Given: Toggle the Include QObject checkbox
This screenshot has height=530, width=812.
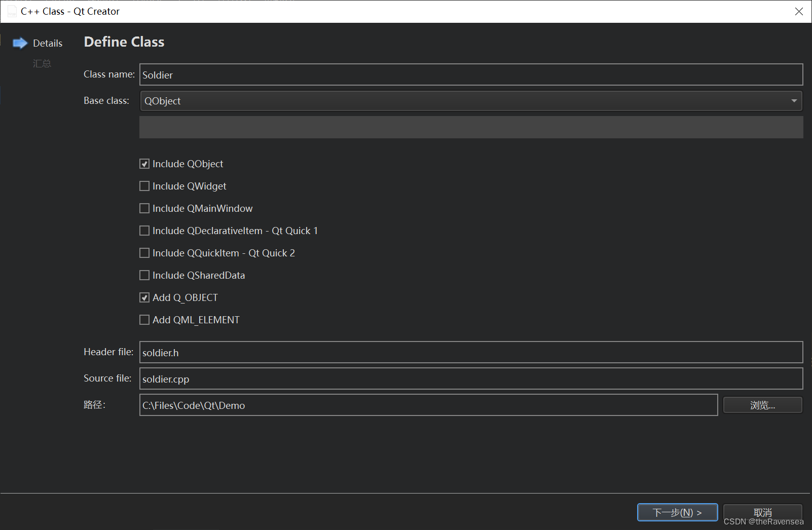Looking at the screenshot, I should click(x=144, y=164).
